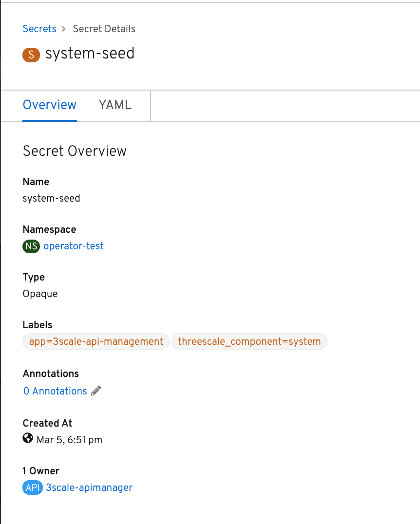Viewport: 420px width, 524px height.
Task: Click the system-seed page title
Action: 90,54
